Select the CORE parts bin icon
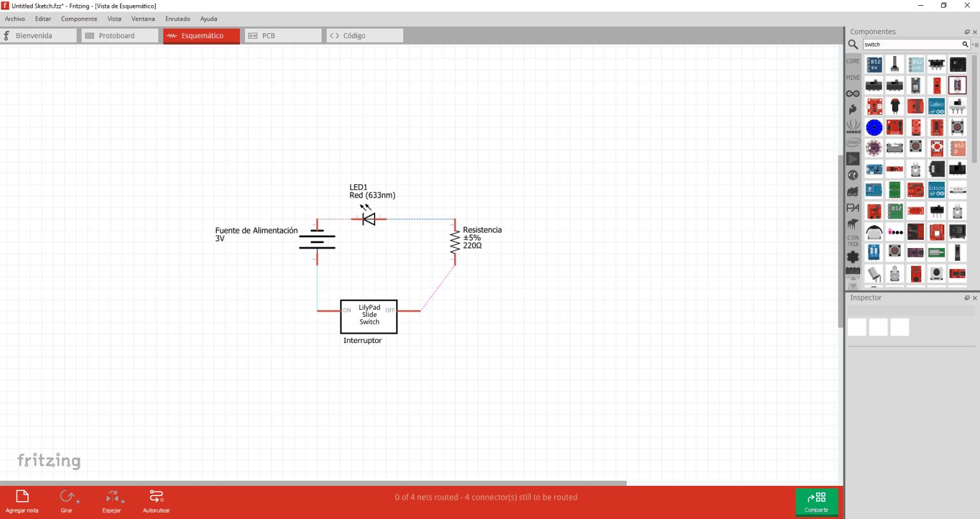The width and height of the screenshot is (980, 519). 853,61
